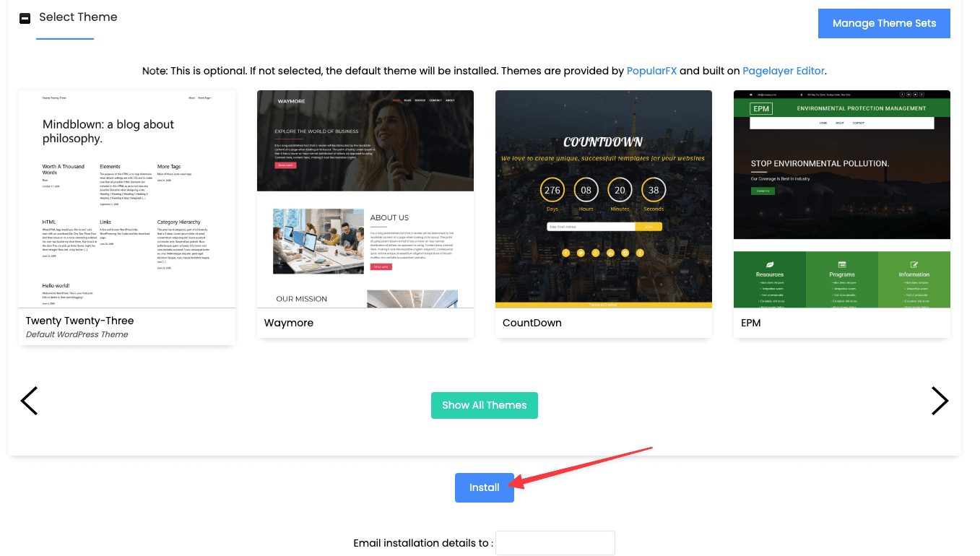Select the Waymore theme thumbnail

pos(365,199)
